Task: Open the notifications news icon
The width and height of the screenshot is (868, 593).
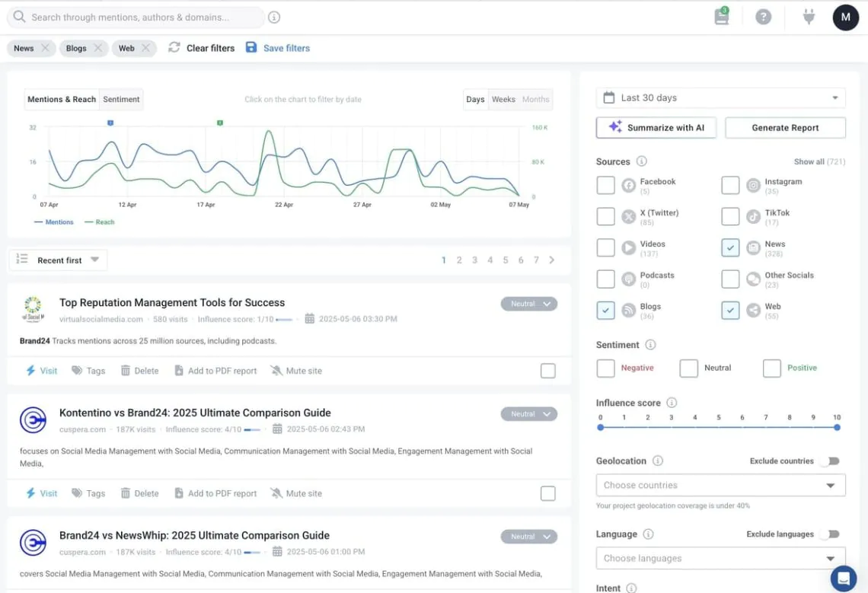Action: tap(721, 17)
